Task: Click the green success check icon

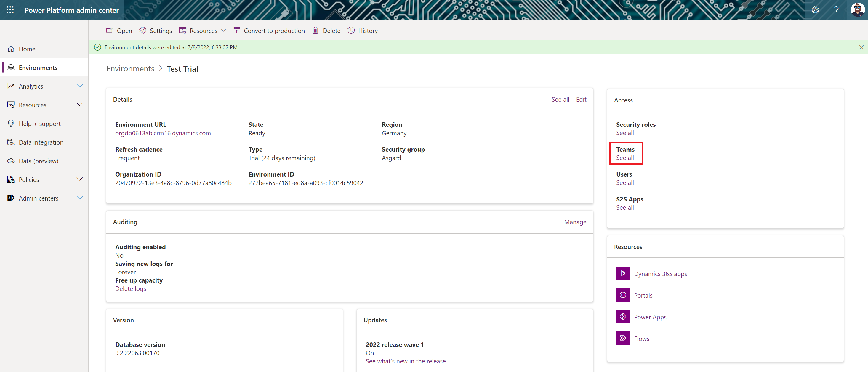Action: (x=97, y=47)
